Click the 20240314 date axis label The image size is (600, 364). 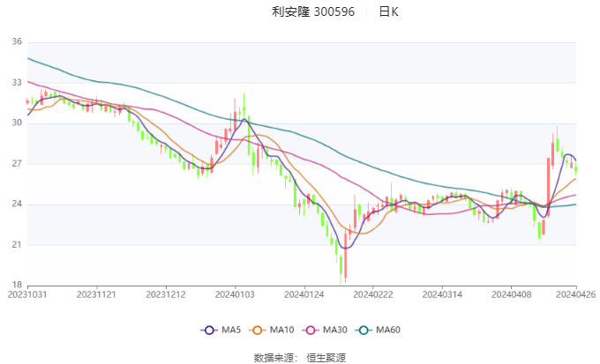click(x=442, y=294)
